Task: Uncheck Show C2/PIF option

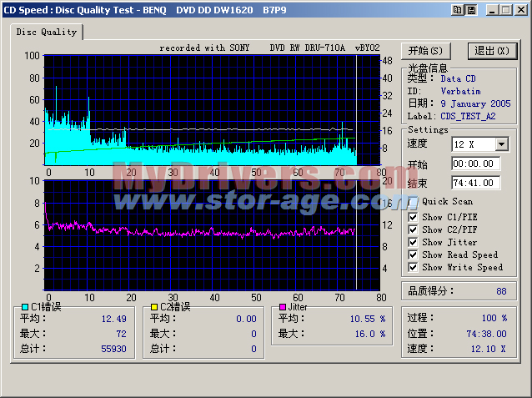Action: (414, 229)
